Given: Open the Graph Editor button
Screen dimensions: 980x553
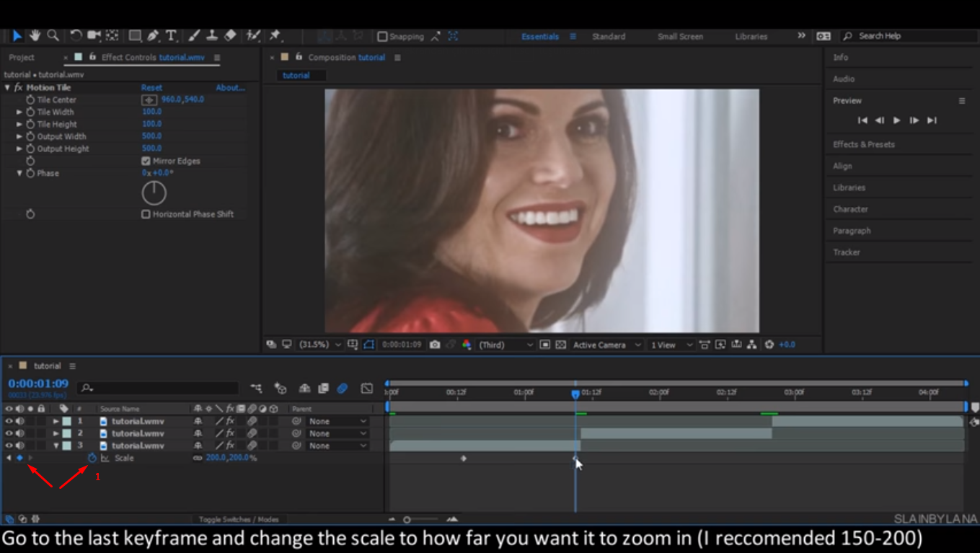Looking at the screenshot, I should point(367,389).
